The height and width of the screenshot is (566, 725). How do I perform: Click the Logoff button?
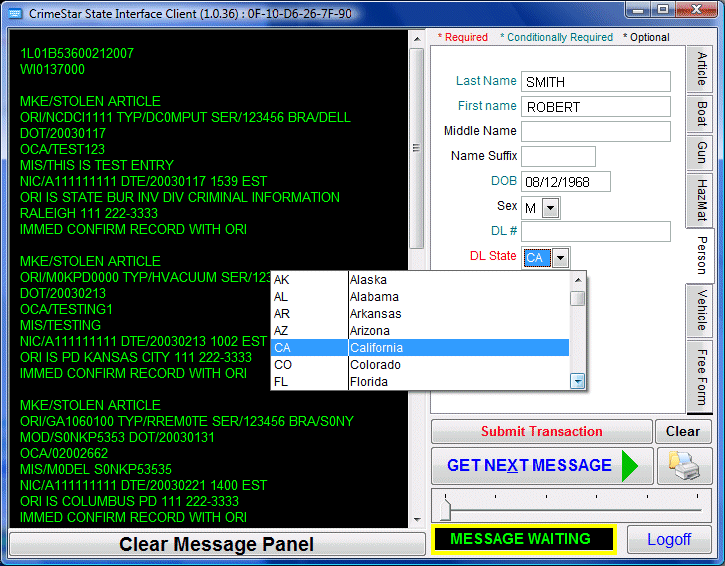pos(668,539)
